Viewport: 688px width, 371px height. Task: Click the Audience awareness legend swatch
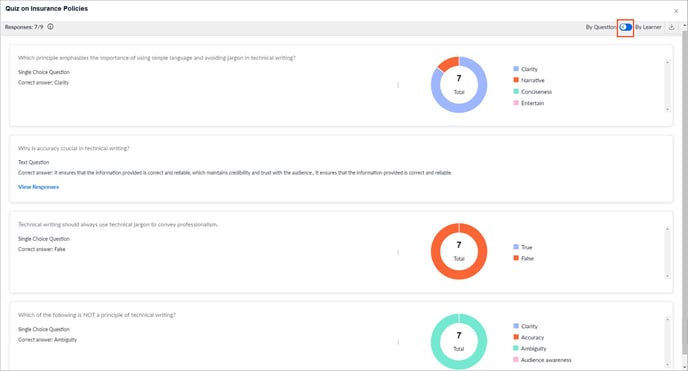[x=516, y=360]
